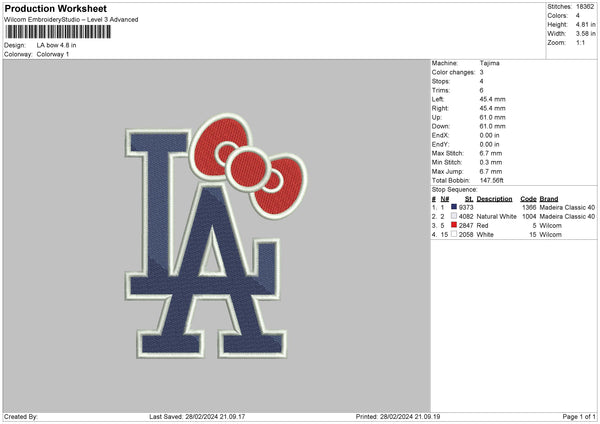The image size is (600, 424).
Task: Click the Wilcom EmbroideryStudio – Level 3 Advanced text
Action: [71, 20]
